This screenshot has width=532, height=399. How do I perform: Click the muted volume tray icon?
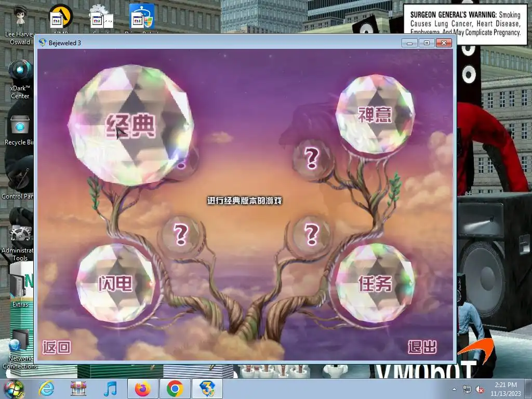tap(480, 390)
